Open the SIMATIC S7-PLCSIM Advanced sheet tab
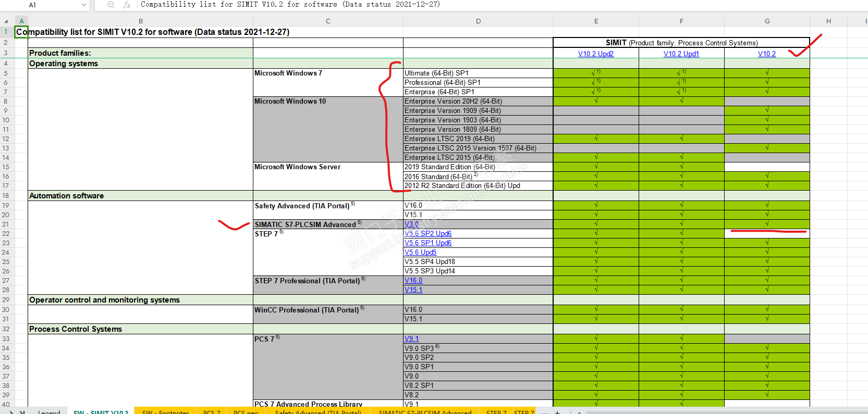Image resolution: width=868 pixels, height=414 pixels. pos(425,411)
